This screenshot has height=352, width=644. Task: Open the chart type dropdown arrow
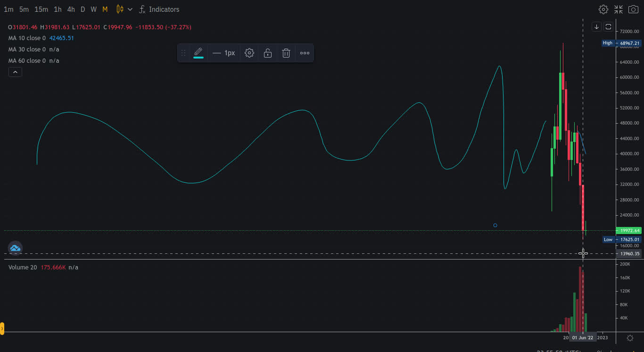(x=130, y=9)
